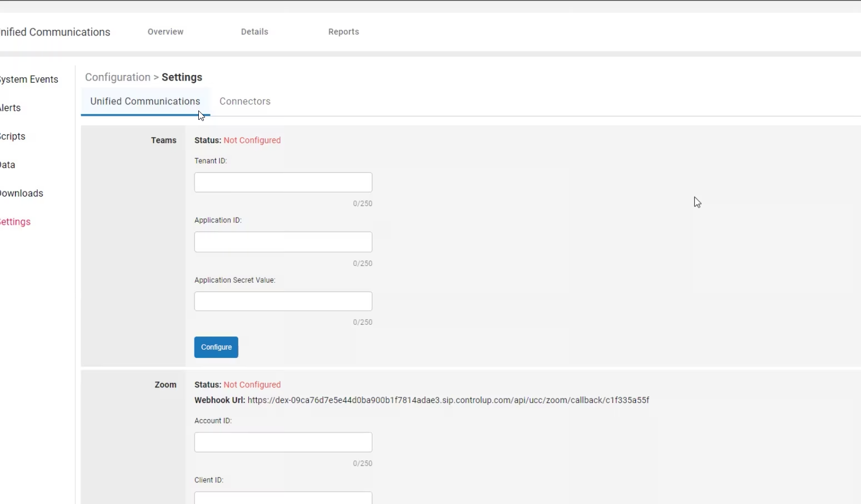Open Alerts in the sidebar

coord(11,108)
